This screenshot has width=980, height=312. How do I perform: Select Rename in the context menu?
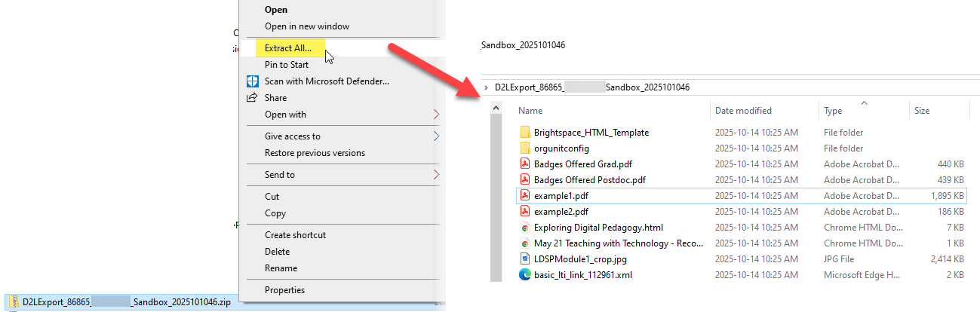tap(281, 268)
